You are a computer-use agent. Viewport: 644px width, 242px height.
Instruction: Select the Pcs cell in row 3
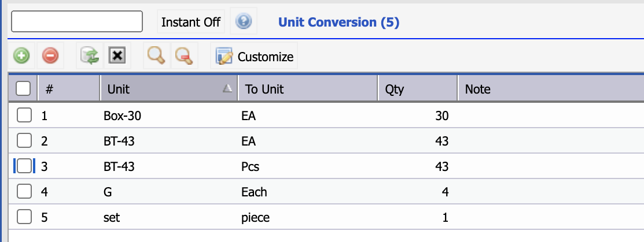pyautogui.click(x=250, y=166)
